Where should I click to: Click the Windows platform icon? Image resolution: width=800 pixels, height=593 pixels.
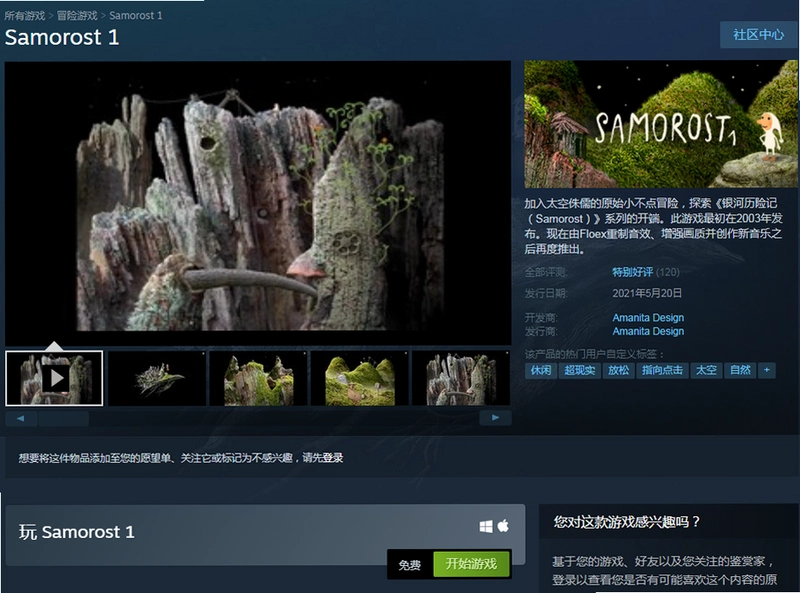(486, 526)
